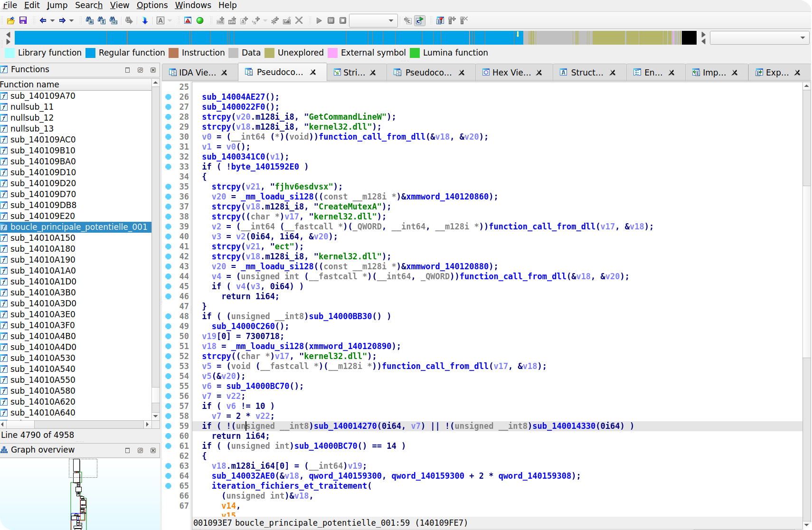Click the Save database floppy icon
Viewport: 812px width, 530px height.
click(x=23, y=20)
